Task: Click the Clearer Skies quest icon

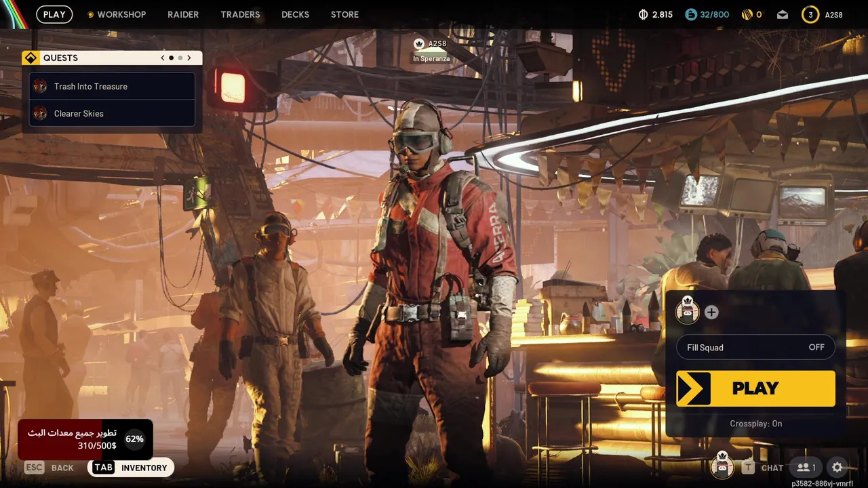Action: [x=40, y=113]
